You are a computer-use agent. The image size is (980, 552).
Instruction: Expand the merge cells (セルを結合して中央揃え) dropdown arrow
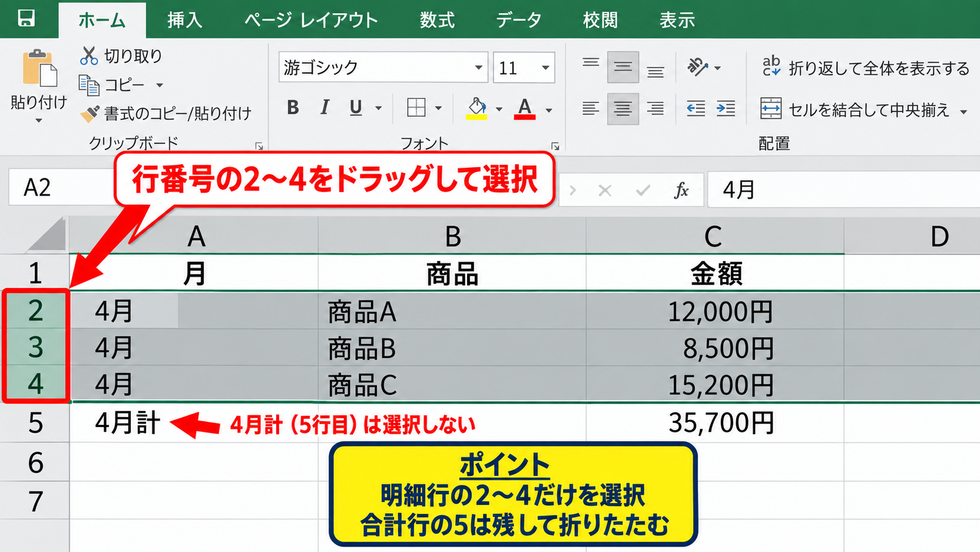[x=964, y=111]
